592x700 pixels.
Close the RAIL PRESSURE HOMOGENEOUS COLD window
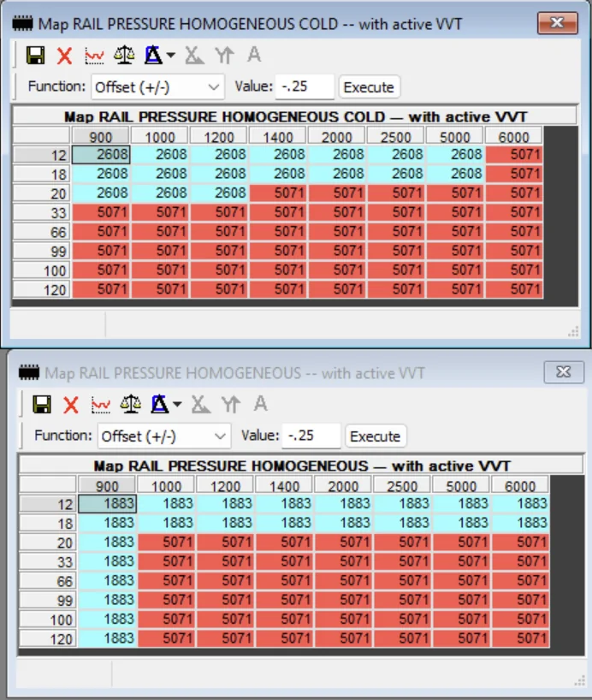click(557, 23)
